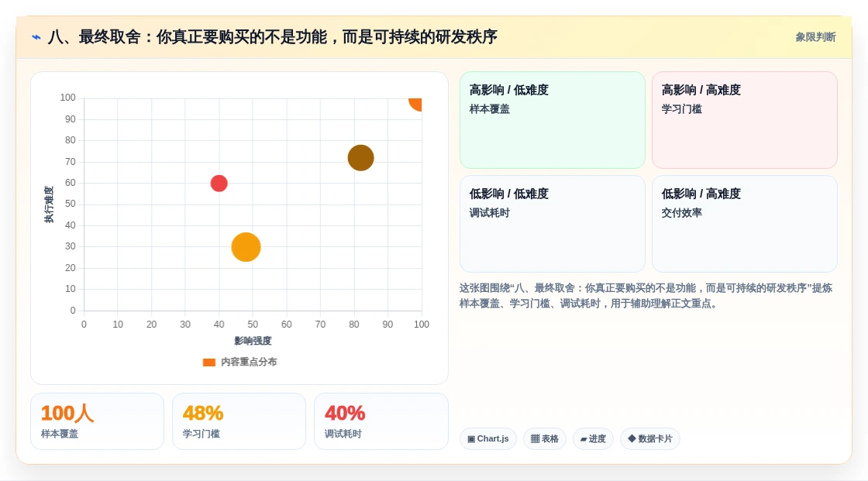This screenshot has height=481, width=868.
Task: Click the 交付效率 text in the quadrant card
Action: 681,212
